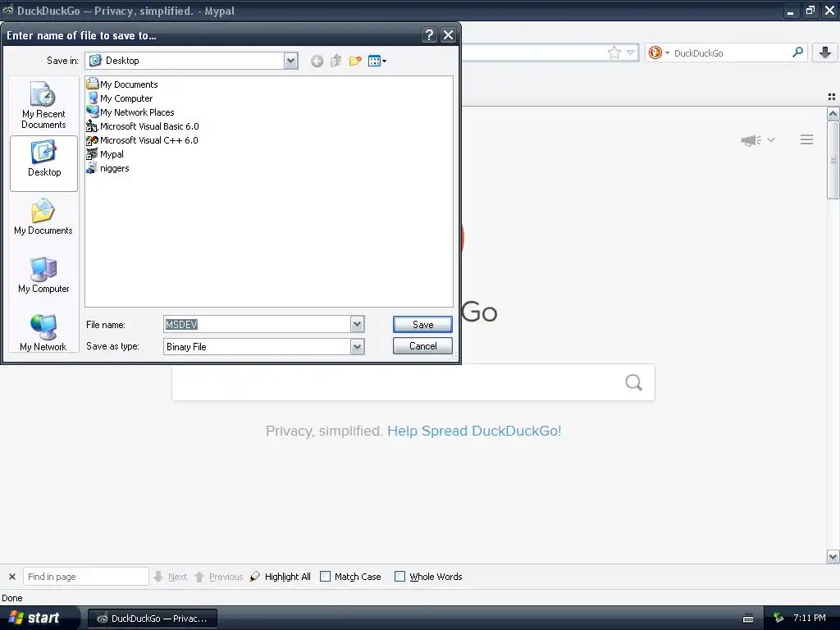The height and width of the screenshot is (630, 840).
Task: Click Next in the find bar
Action: 171,577
